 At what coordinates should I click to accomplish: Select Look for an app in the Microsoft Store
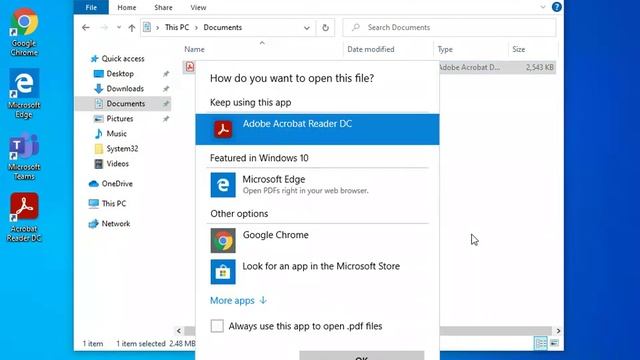318,272
